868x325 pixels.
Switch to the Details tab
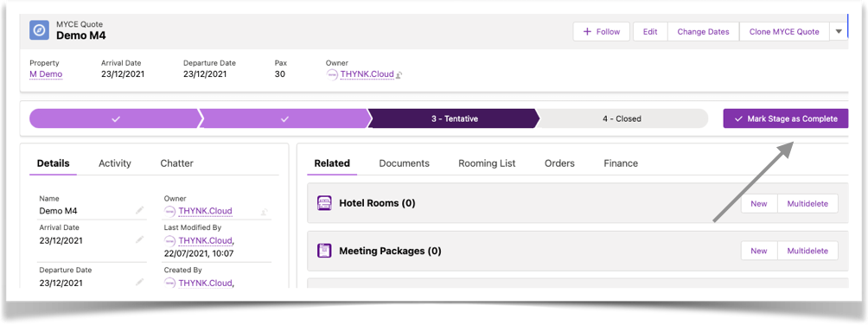pos(53,163)
